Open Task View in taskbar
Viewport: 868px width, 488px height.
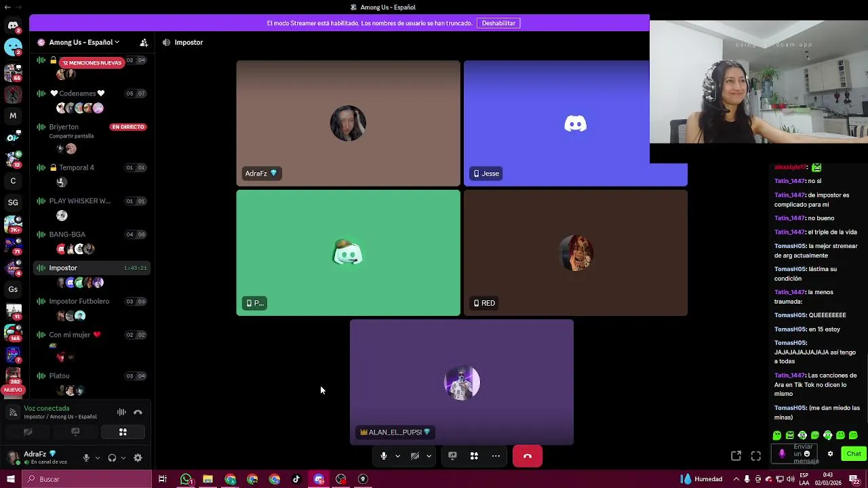[163, 479]
